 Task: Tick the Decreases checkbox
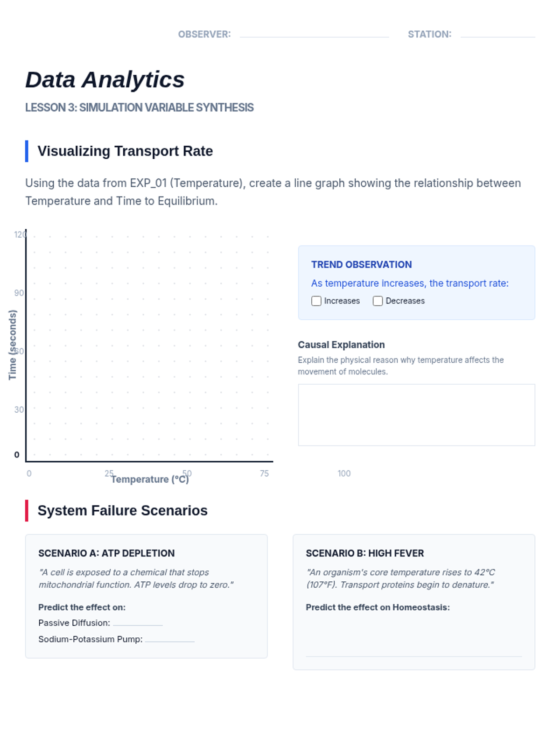coord(378,301)
